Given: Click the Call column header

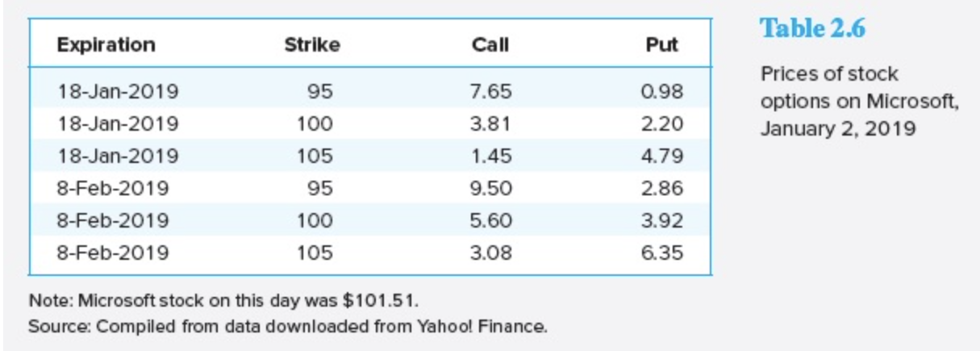Looking at the screenshot, I should pyautogui.click(x=490, y=45).
